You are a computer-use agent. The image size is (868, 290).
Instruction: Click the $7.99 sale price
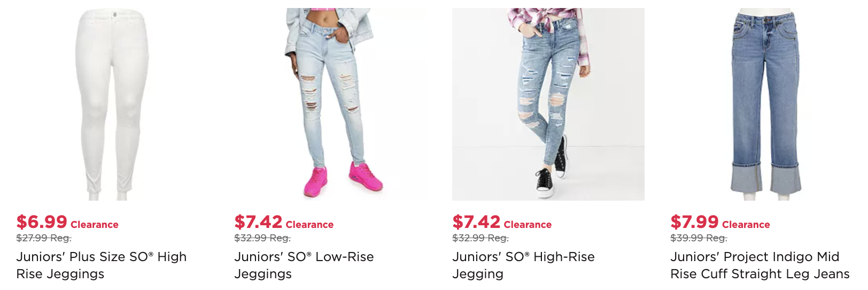point(694,222)
